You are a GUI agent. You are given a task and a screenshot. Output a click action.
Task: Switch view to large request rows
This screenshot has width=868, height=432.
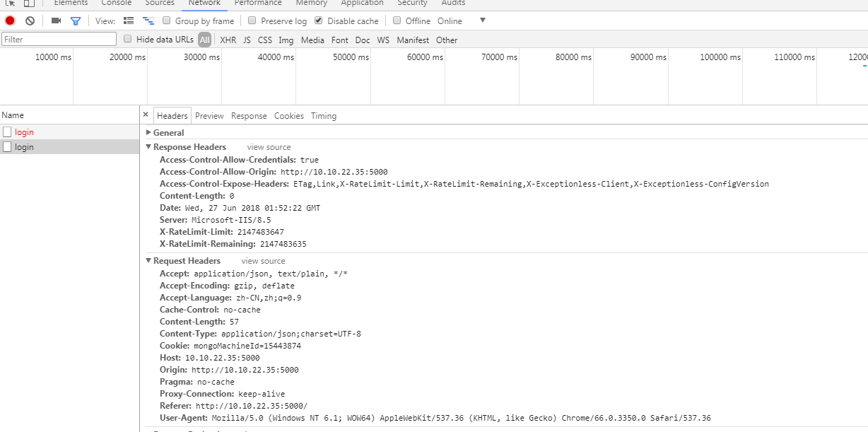(x=129, y=21)
